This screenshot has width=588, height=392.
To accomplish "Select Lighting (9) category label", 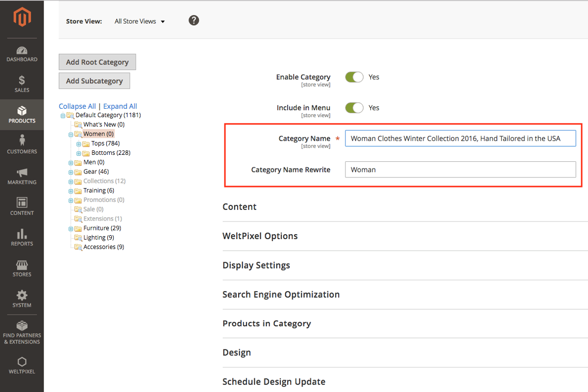I will point(98,238).
